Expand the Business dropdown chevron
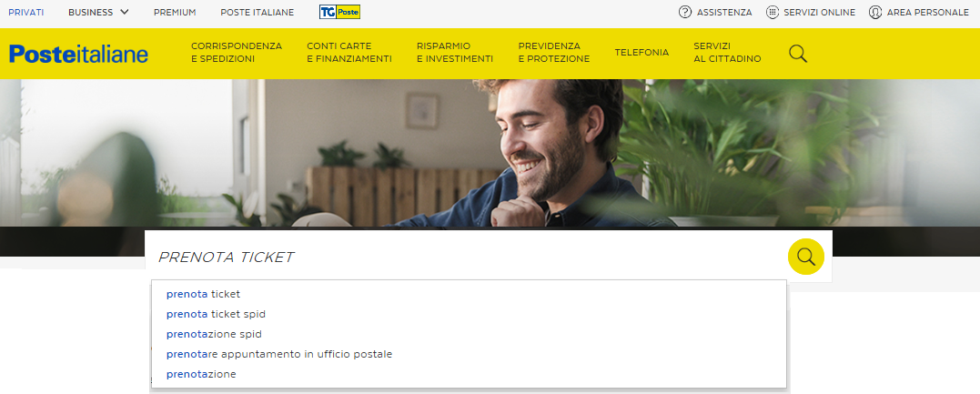Screen dimensions: 980x394 click(124, 12)
